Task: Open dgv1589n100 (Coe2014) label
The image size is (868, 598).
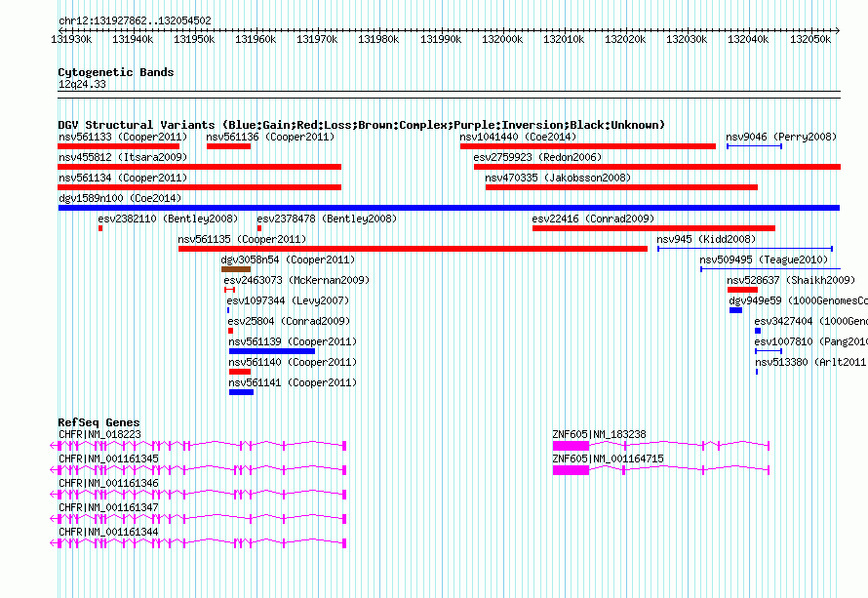Action: [x=120, y=198]
